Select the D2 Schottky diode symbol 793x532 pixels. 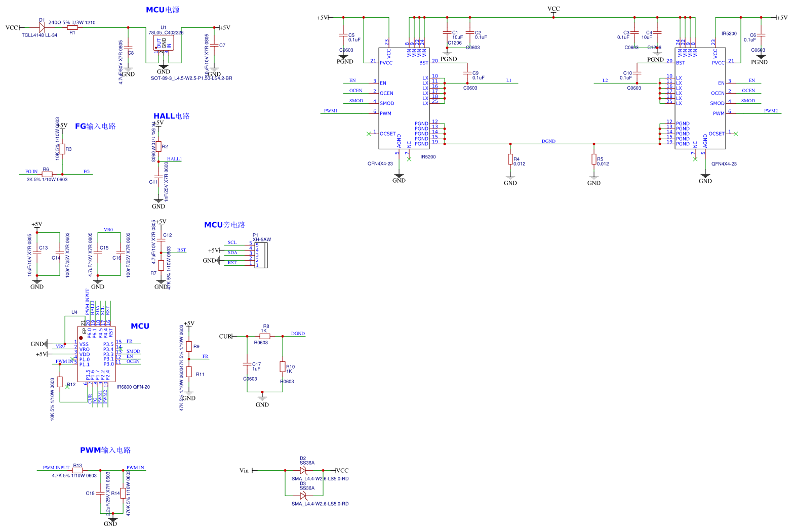point(304,470)
